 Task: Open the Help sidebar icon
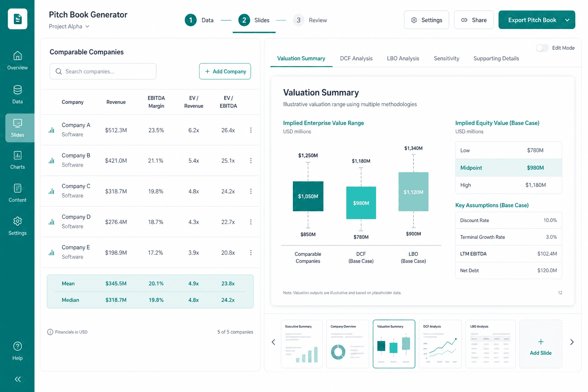point(18,351)
